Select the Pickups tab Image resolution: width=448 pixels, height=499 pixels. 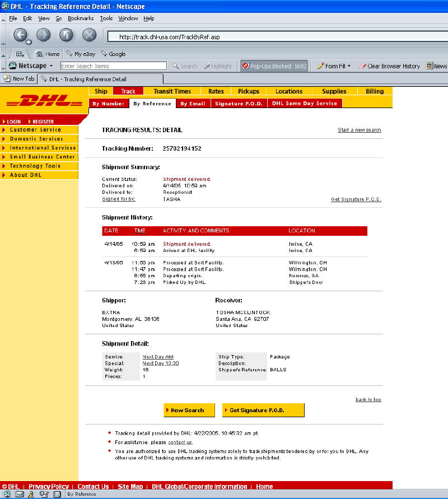249,91
